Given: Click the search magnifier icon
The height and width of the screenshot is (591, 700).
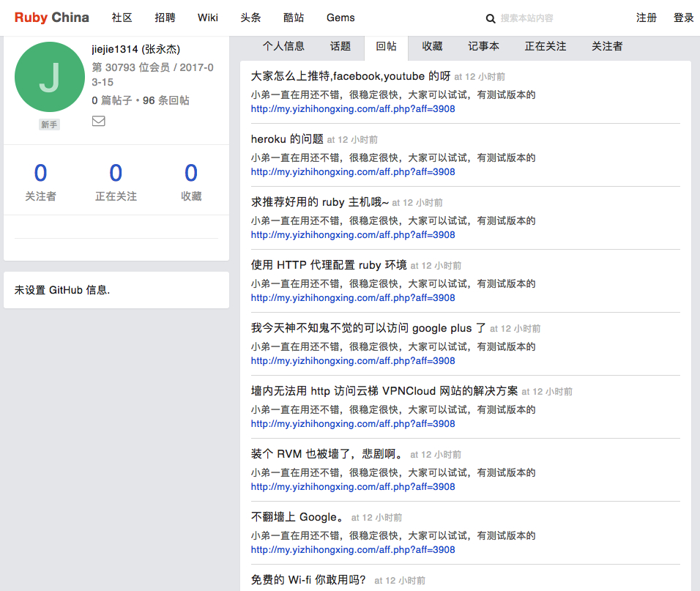Looking at the screenshot, I should tap(490, 19).
